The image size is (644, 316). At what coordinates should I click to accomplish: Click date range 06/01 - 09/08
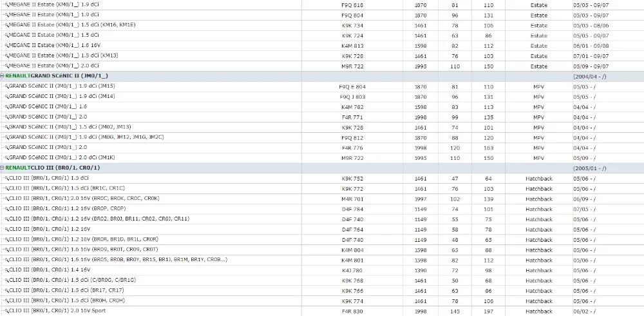click(591, 46)
